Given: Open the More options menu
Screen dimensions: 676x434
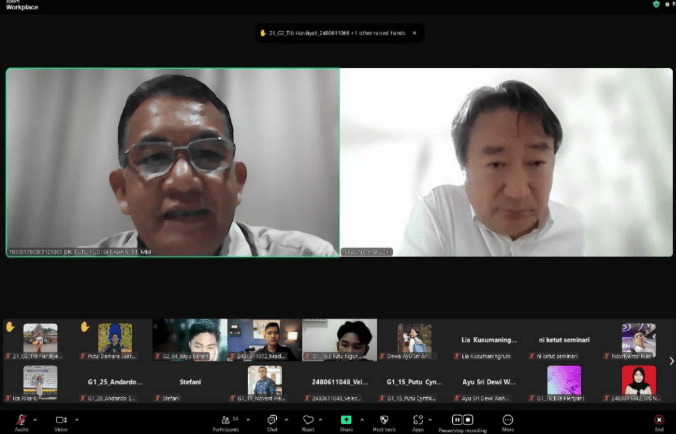Looking at the screenshot, I should coord(508,420).
